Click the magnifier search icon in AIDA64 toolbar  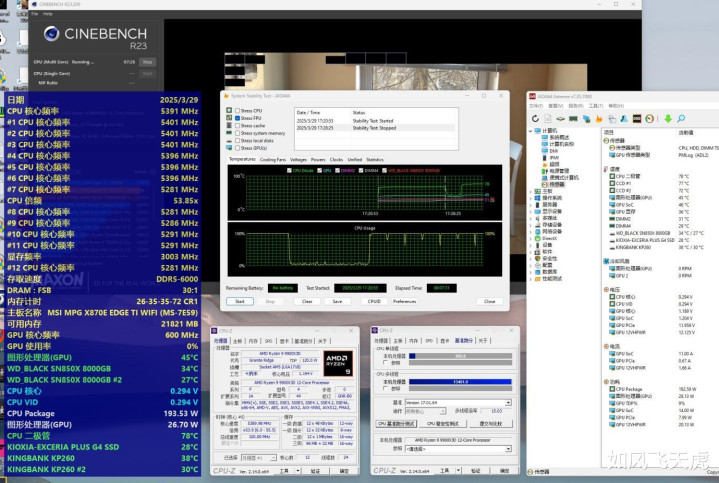pyautogui.click(x=681, y=118)
